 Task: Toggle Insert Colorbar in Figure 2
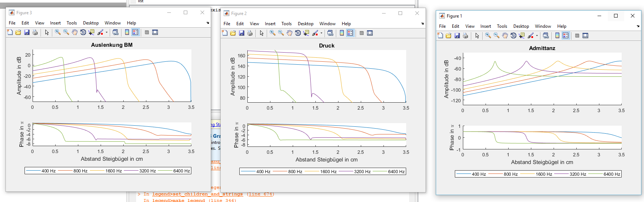coord(342,33)
